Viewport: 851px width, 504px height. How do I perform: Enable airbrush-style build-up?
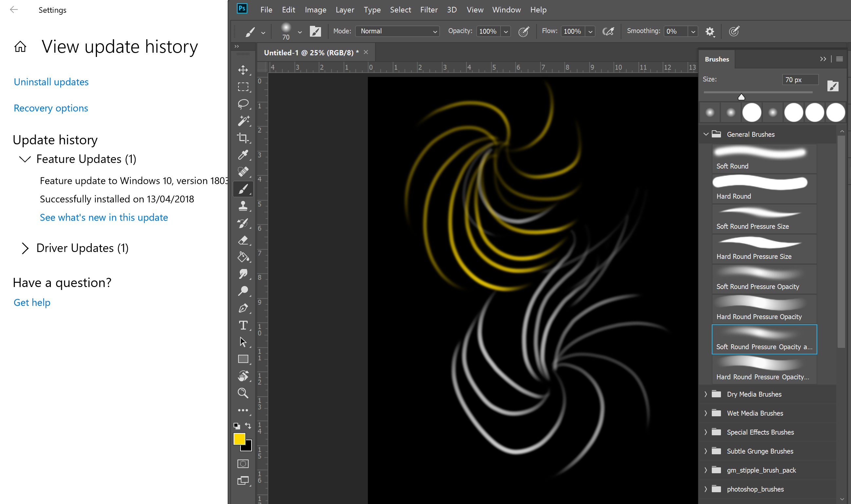(608, 32)
